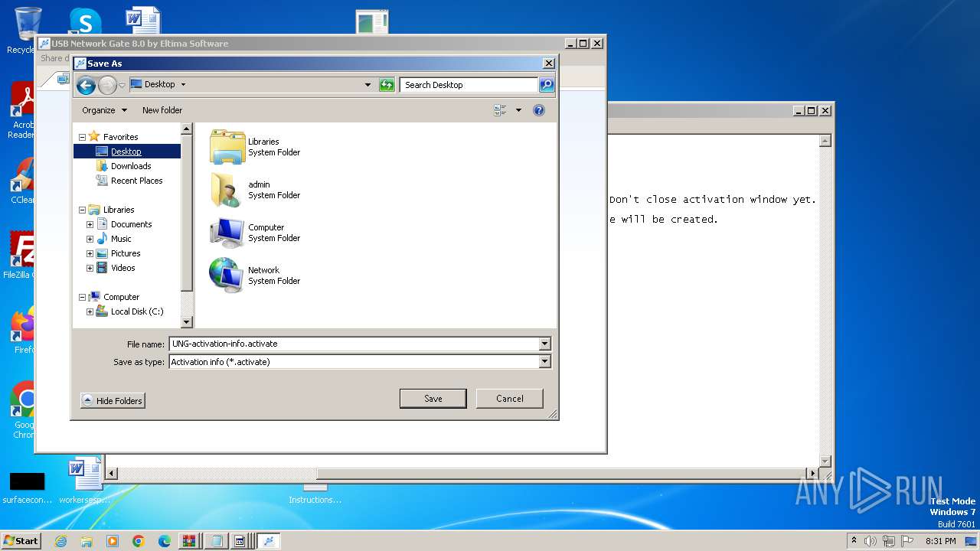Open Chrome from the taskbar
The width and height of the screenshot is (980, 551).
[139, 541]
